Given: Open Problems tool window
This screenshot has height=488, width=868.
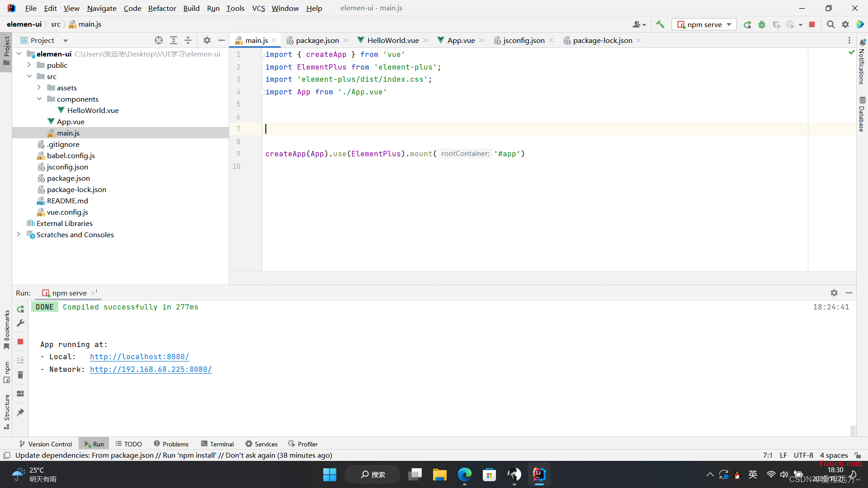Looking at the screenshot, I should coord(171,444).
